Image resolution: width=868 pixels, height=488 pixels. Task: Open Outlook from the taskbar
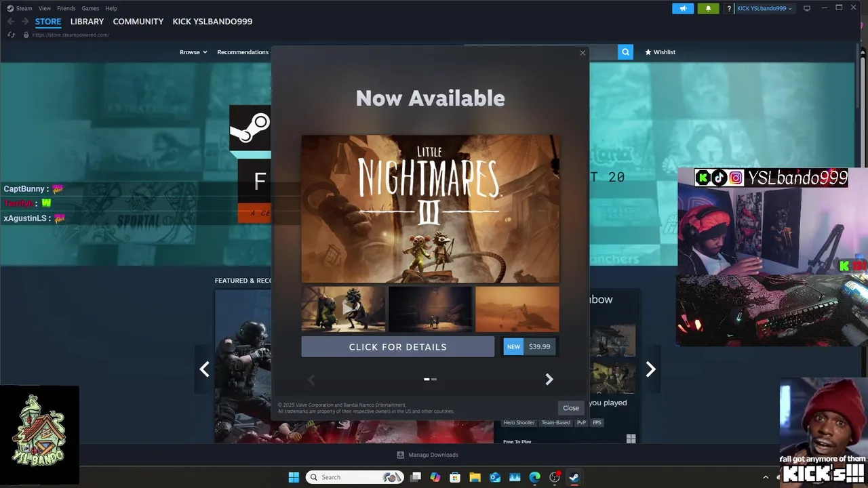pos(495,477)
